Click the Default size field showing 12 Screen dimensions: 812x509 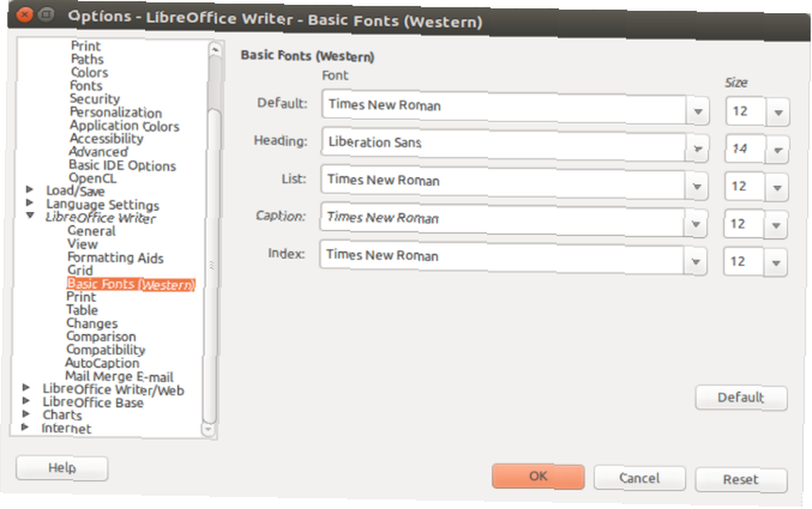click(x=745, y=112)
